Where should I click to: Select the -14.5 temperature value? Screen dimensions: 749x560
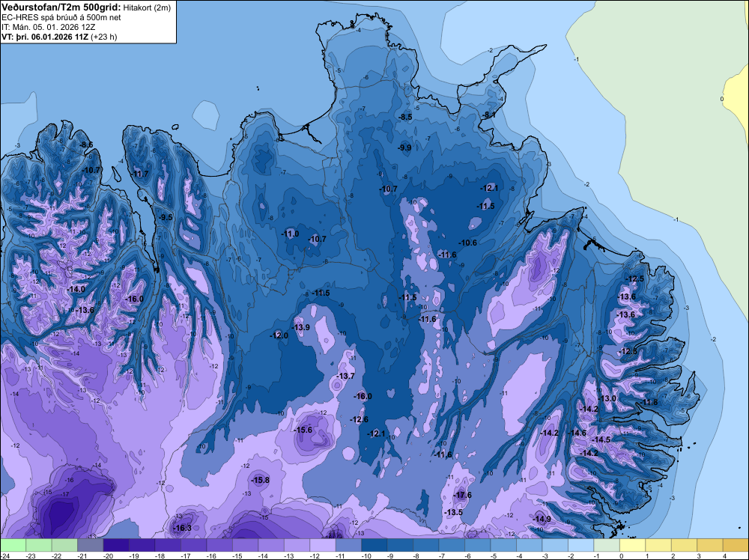click(601, 439)
